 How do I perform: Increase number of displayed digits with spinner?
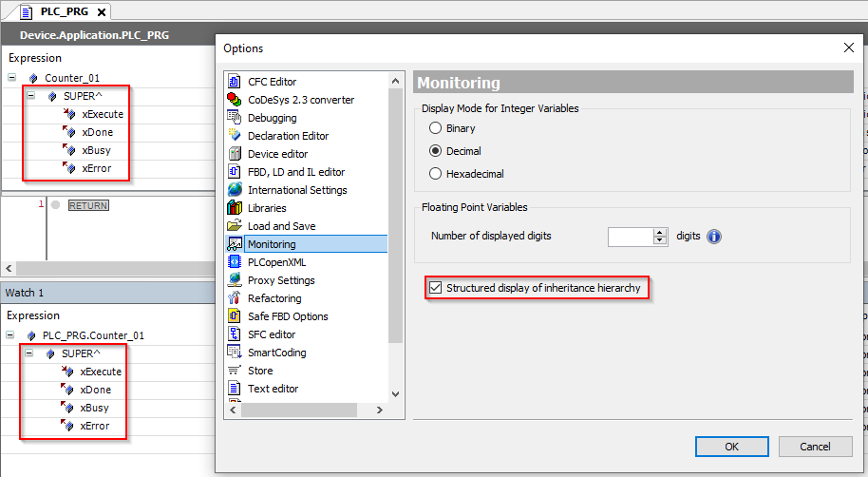[661, 232]
